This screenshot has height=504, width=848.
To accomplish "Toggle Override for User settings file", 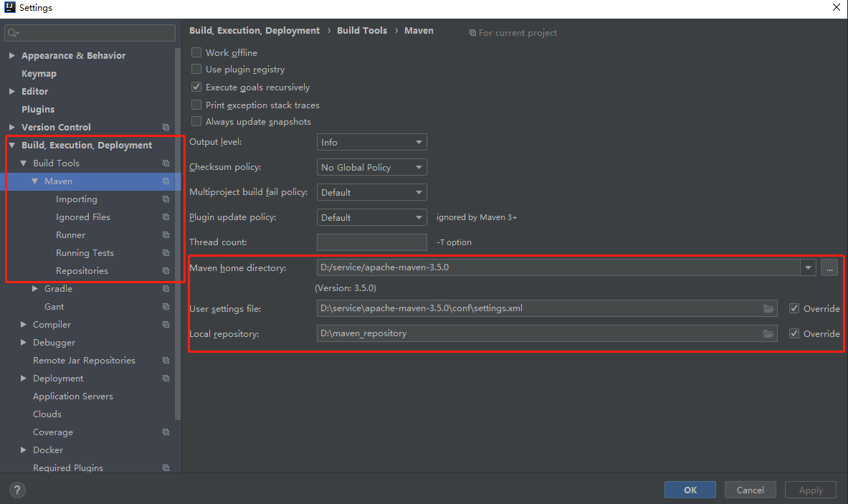I will tap(794, 308).
